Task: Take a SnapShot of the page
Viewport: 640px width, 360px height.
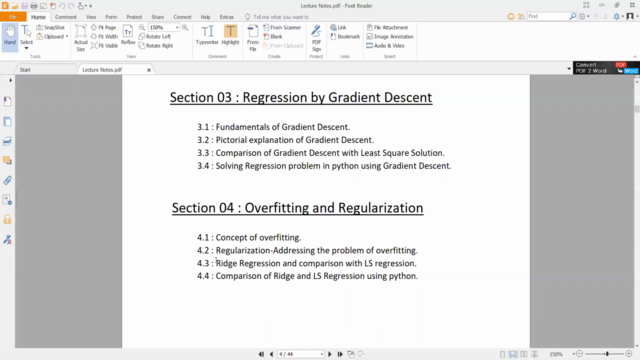Action: pos(51,27)
